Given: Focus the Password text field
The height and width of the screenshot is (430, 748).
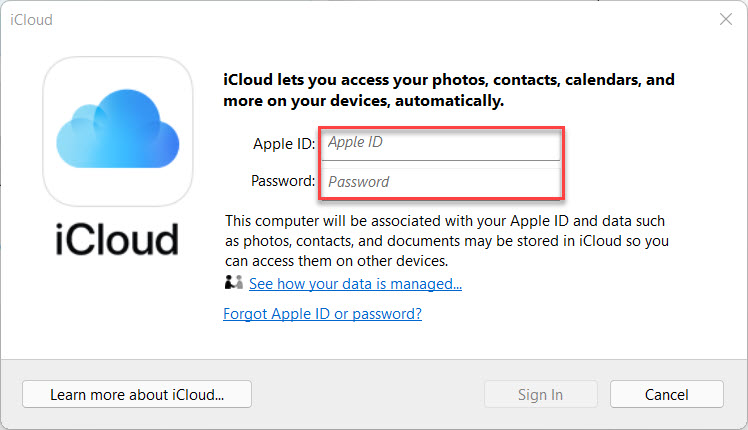Looking at the screenshot, I should 440,182.
